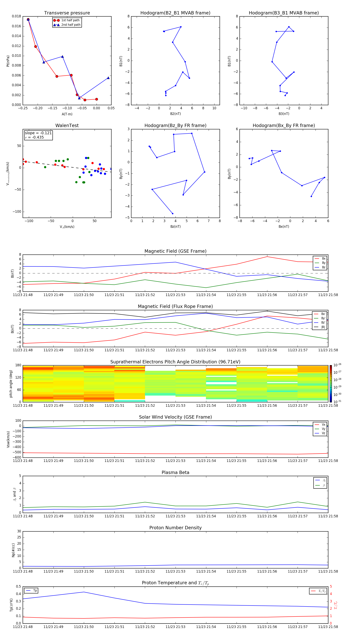Click the pitch angle distribution colorbar

pos(331,383)
